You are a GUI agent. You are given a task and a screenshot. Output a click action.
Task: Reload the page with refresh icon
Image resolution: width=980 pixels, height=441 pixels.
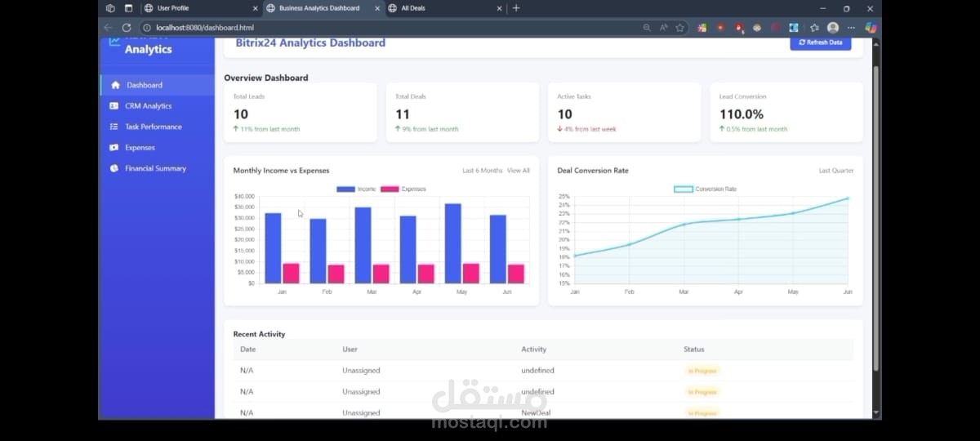[x=127, y=28]
